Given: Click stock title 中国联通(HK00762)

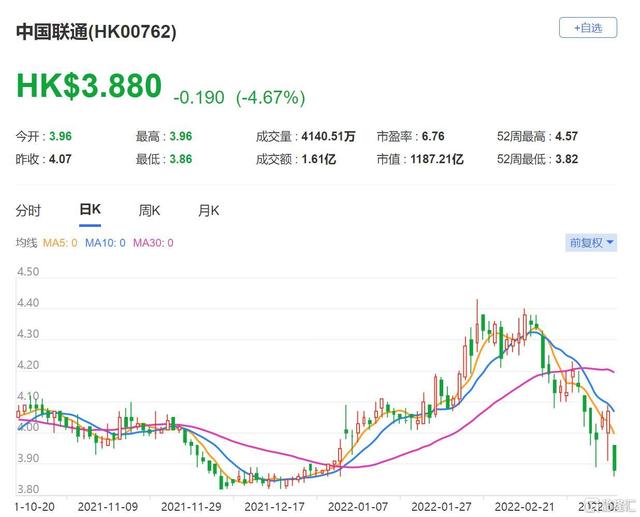Looking at the screenshot, I should (96, 32).
